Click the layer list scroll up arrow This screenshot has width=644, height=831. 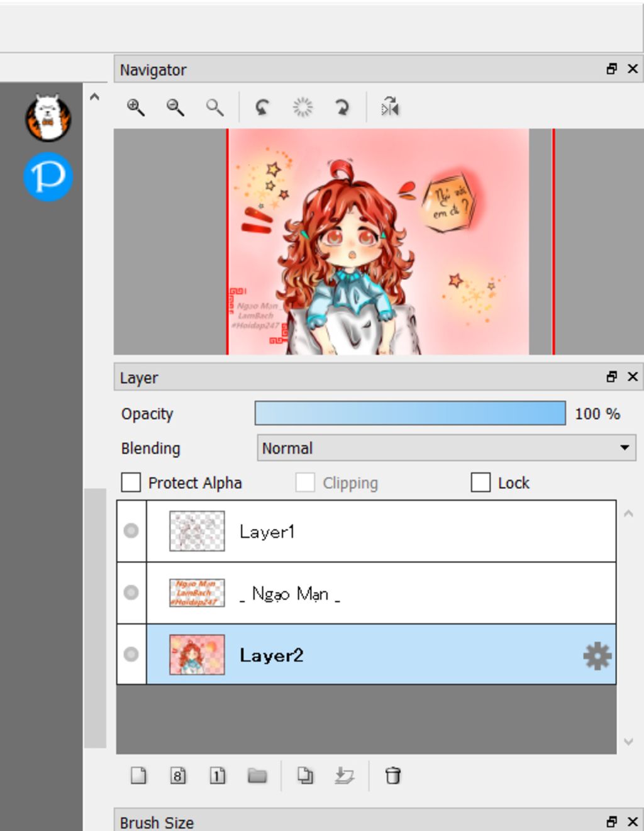[628, 514]
